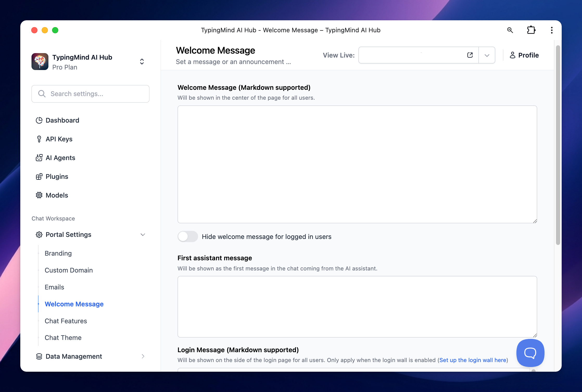
Task: Click the 'Pro Plan' text
Action: (65, 67)
